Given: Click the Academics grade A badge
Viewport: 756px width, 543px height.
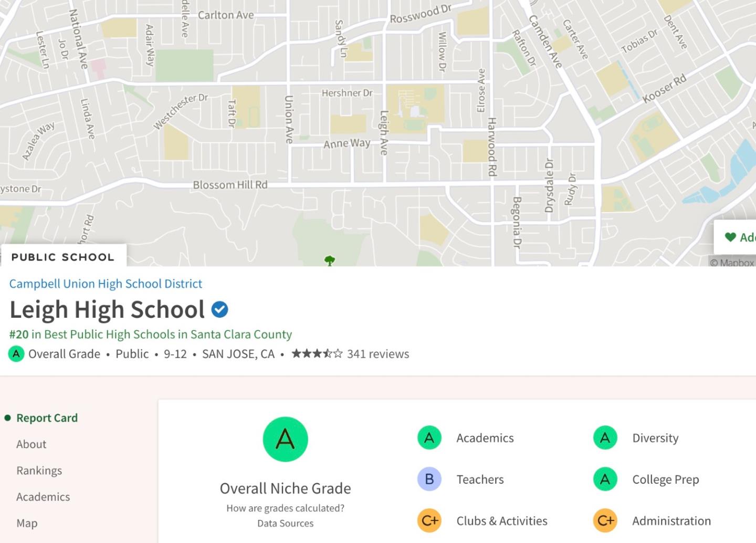Looking at the screenshot, I should [429, 438].
